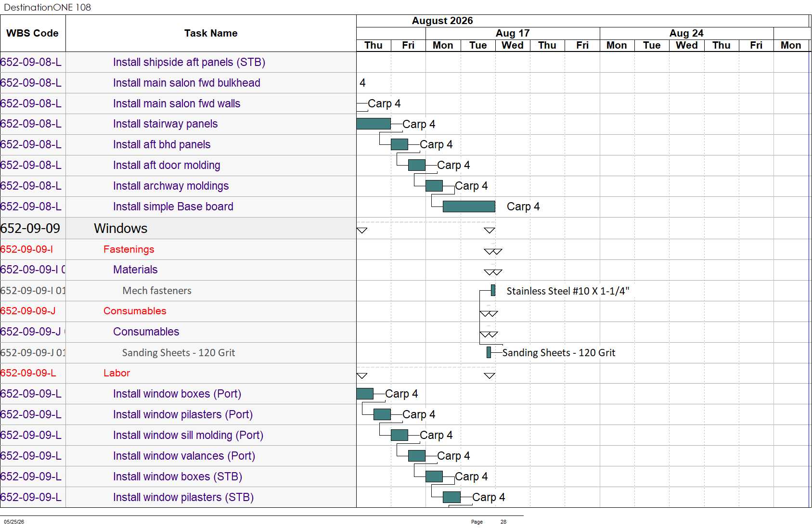This screenshot has width=812, height=528.
Task: Click the Install window boxes (Port) Gantt bar
Action: click(365, 394)
